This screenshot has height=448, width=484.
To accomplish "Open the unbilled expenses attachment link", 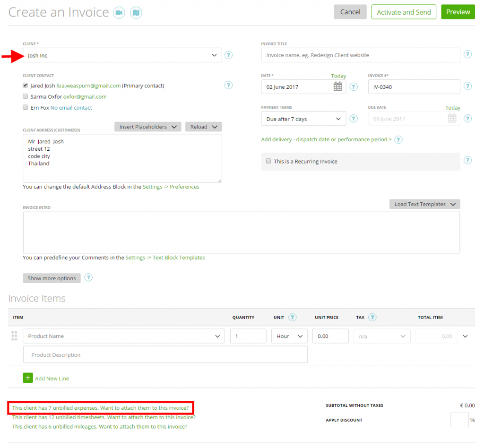I will tap(99, 407).
